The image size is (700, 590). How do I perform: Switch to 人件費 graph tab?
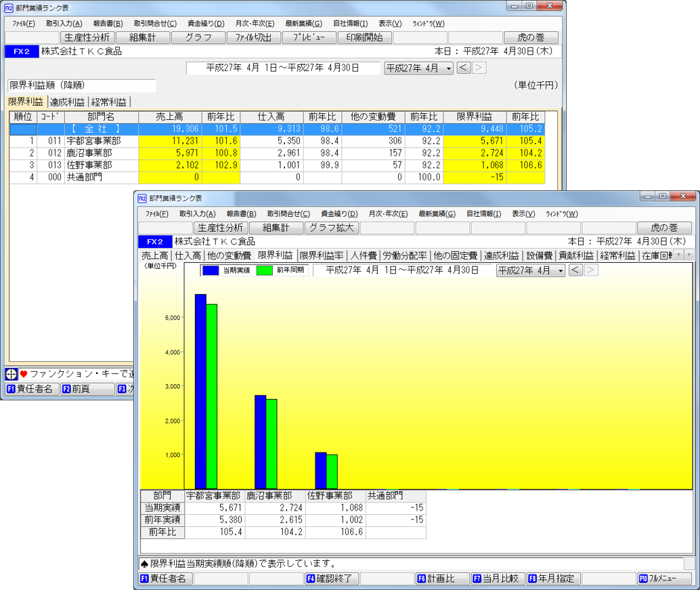364,256
